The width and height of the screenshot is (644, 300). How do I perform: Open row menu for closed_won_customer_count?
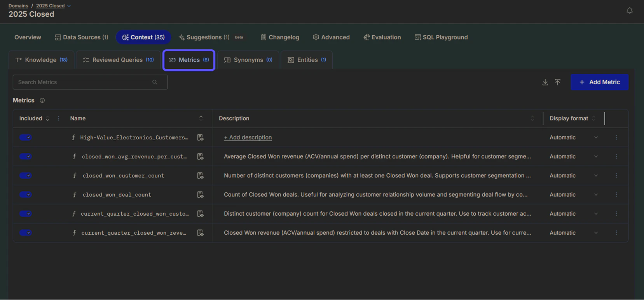pyautogui.click(x=616, y=175)
